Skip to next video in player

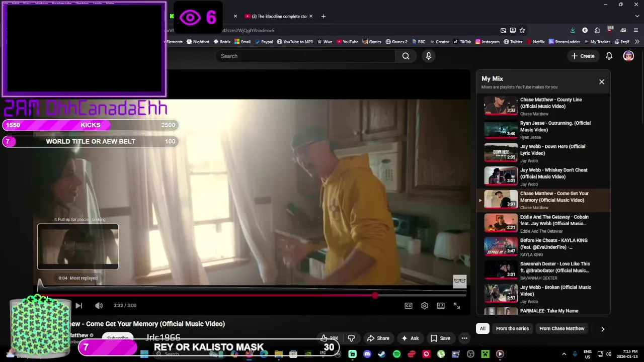pyautogui.click(x=78, y=306)
